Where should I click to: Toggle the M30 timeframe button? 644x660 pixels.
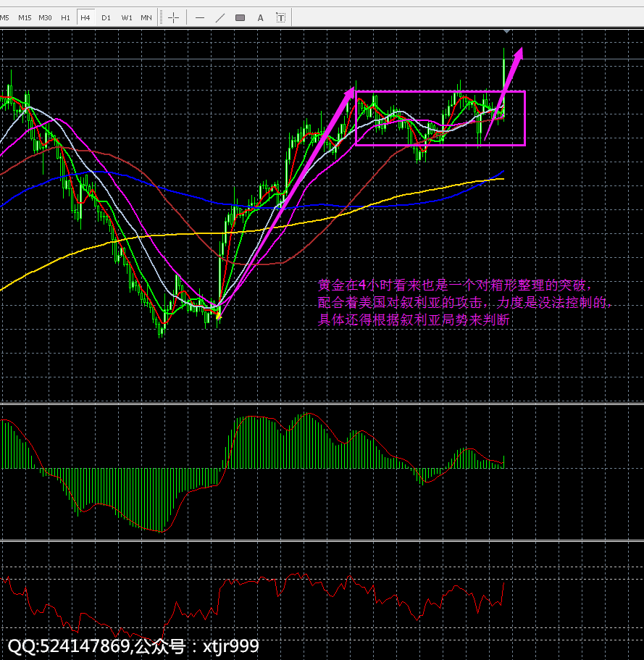tap(45, 17)
